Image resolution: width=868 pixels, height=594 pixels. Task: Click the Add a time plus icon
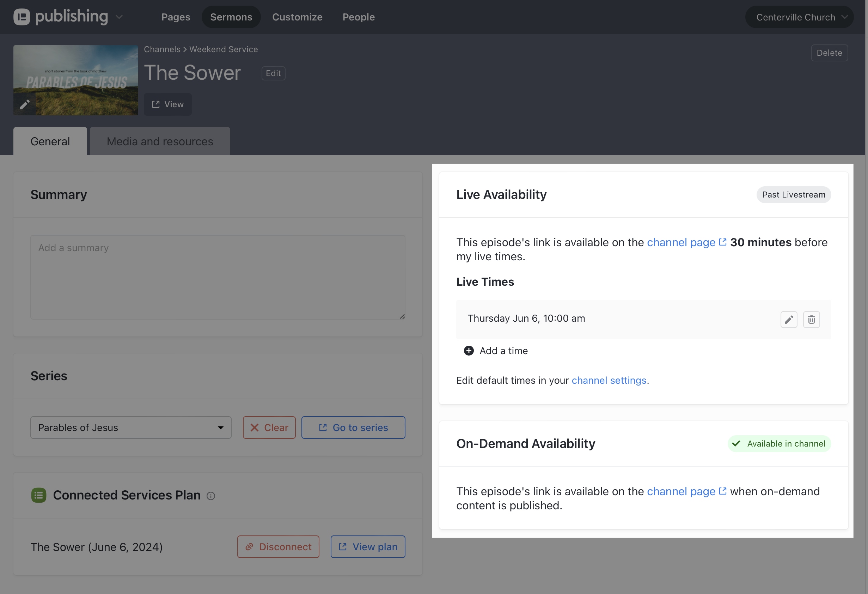coord(469,350)
